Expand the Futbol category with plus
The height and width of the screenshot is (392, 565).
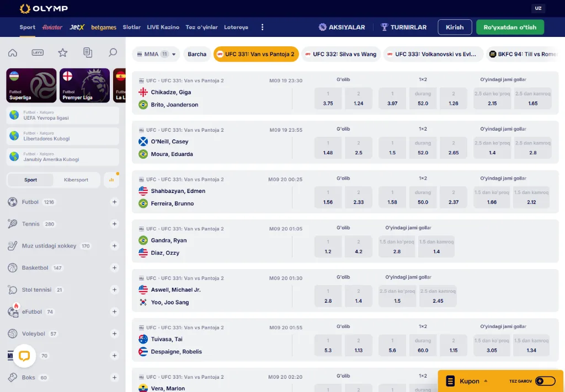click(114, 202)
